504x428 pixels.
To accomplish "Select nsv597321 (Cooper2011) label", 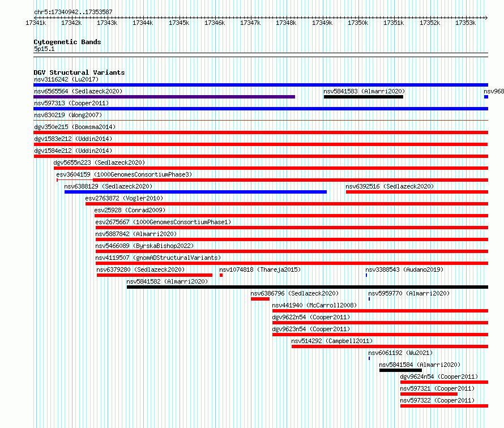I will click(437, 388).
